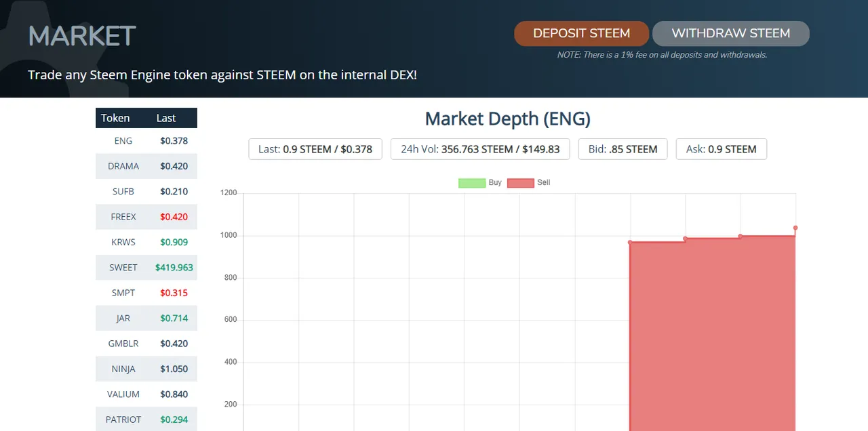This screenshot has width=868, height=431.
Task: Pick the JAR token row
Action: [x=146, y=318]
